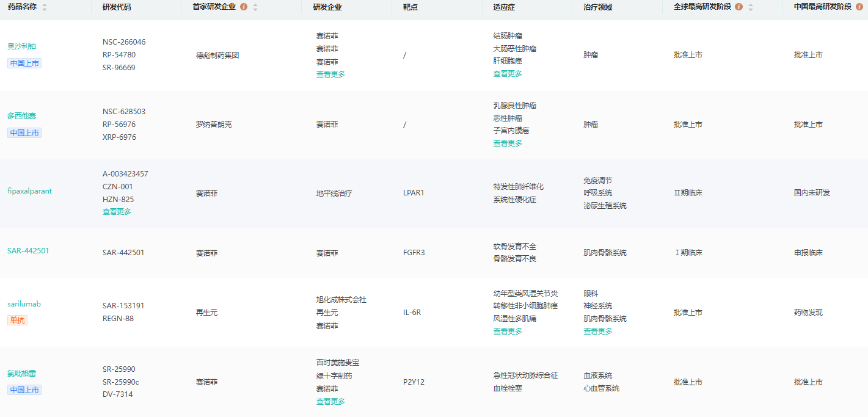The width and height of the screenshot is (868, 417).
Task: Expand 查看更多 under 多西他赛 适应症 list
Action: [508, 143]
